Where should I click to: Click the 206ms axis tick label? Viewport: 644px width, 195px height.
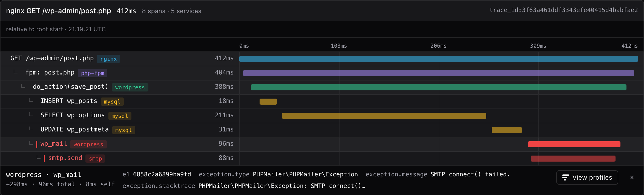click(439, 46)
